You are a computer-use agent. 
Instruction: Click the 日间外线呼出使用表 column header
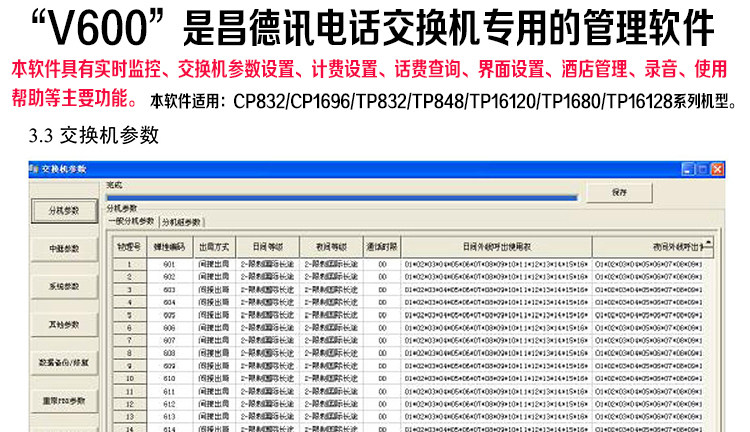click(x=496, y=247)
